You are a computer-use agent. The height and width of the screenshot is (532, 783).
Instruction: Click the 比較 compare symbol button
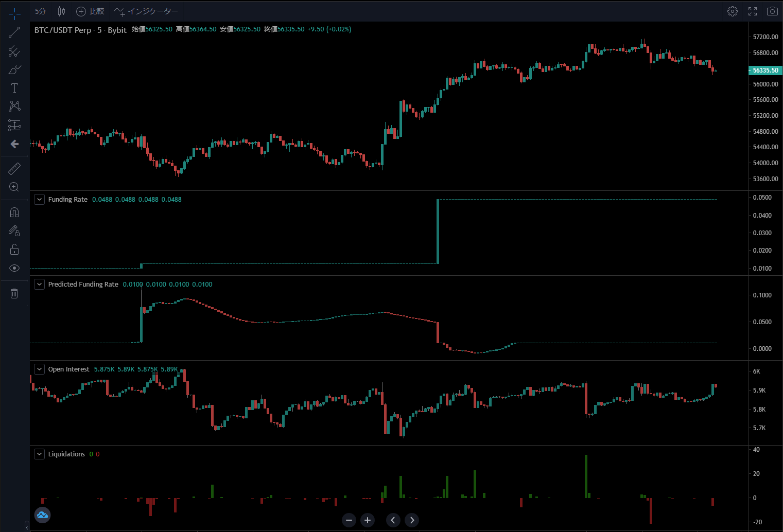(90, 11)
